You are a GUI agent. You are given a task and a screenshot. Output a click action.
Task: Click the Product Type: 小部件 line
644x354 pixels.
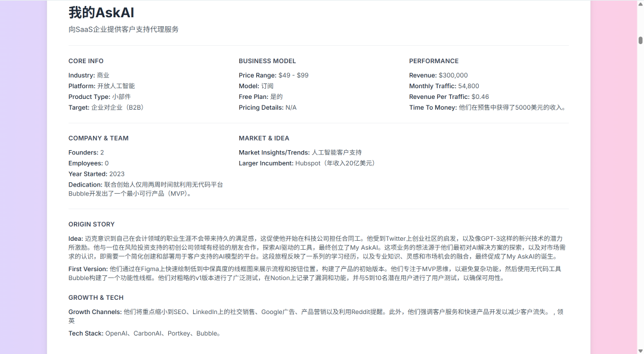pyautogui.click(x=100, y=97)
